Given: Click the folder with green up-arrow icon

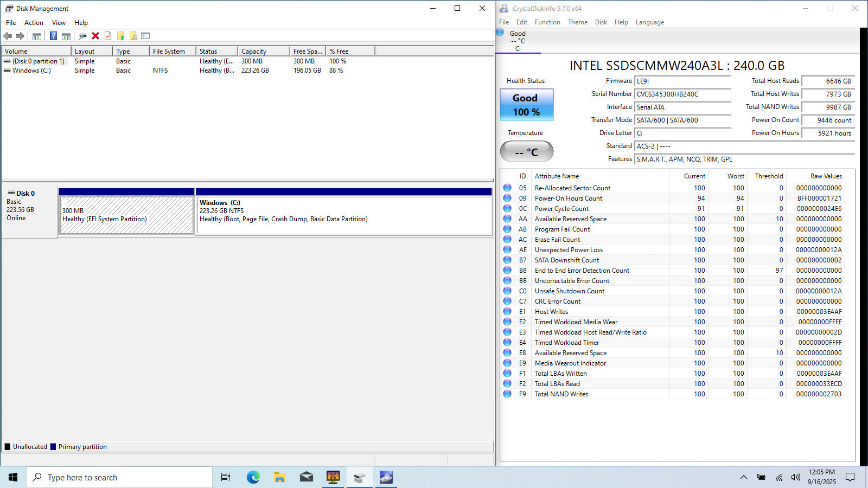Looking at the screenshot, I should click(x=120, y=36).
